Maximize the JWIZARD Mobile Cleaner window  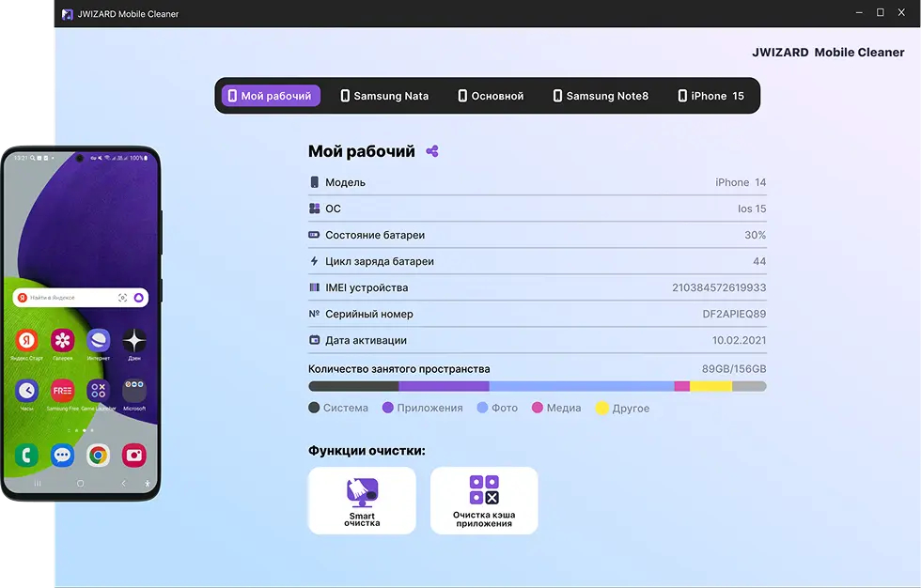[881, 13]
